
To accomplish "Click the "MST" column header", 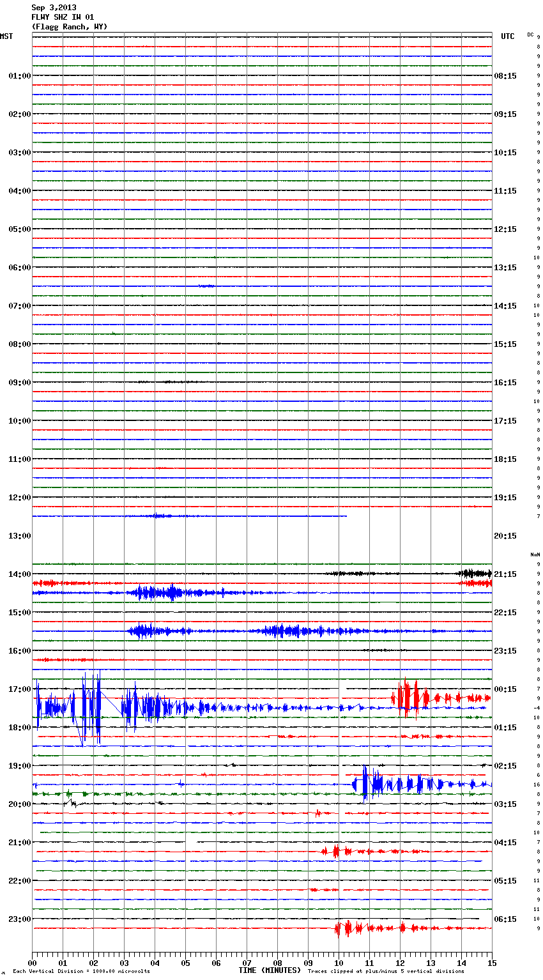I will tap(6, 36).
